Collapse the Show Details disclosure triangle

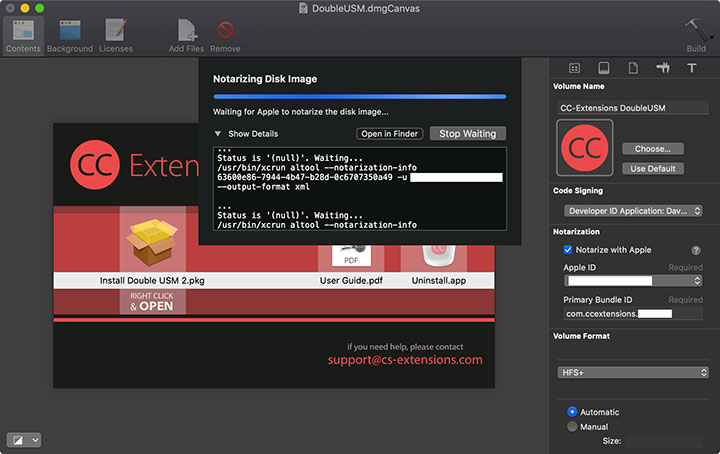click(218, 134)
